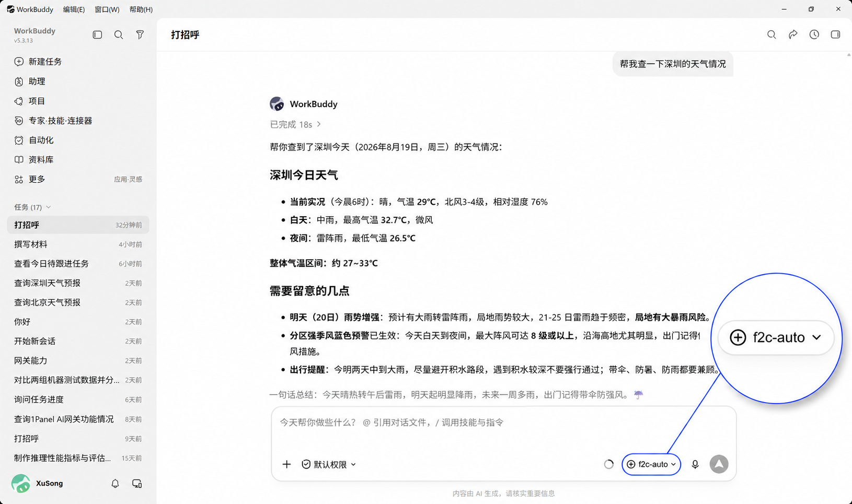Open the 查询北京天气预报 task

[x=78, y=302]
